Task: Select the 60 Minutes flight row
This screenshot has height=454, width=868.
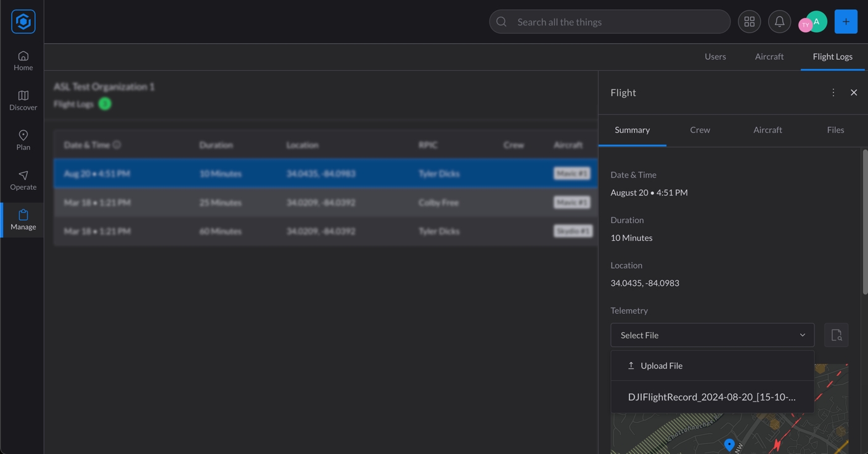Action: tap(325, 231)
